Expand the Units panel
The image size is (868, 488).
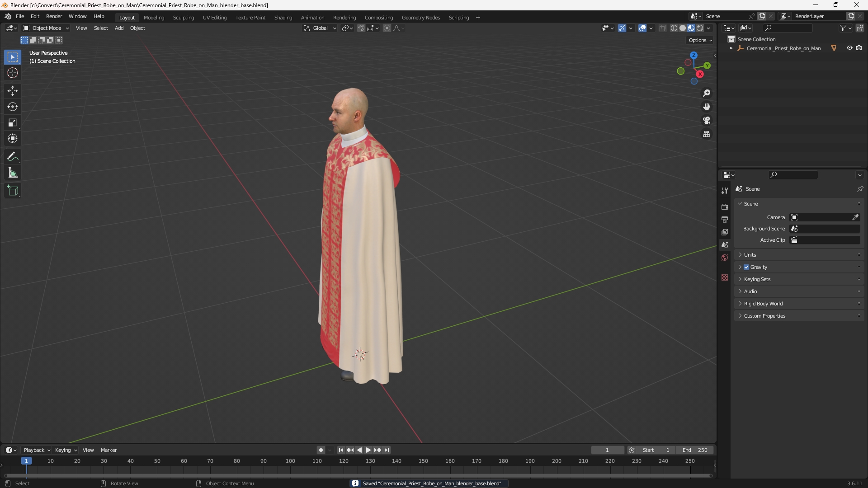tap(799, 255)
